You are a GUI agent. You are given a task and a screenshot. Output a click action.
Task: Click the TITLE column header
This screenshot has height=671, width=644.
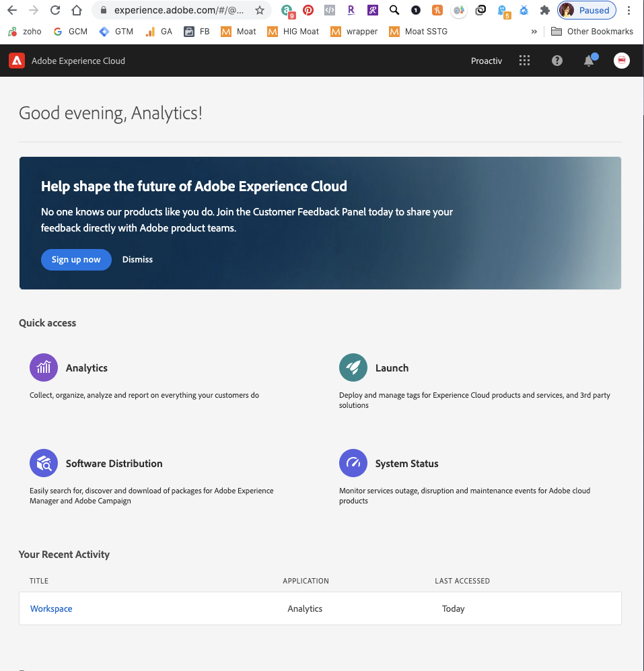click(39, 581)
